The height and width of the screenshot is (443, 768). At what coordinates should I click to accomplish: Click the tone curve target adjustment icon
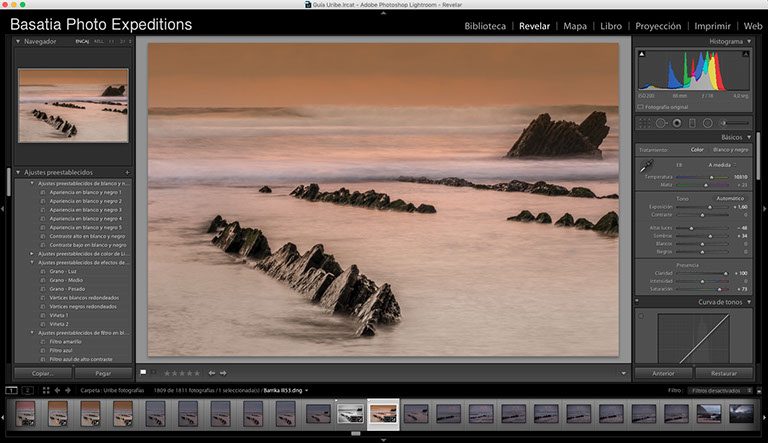click(x=641, y=315)
